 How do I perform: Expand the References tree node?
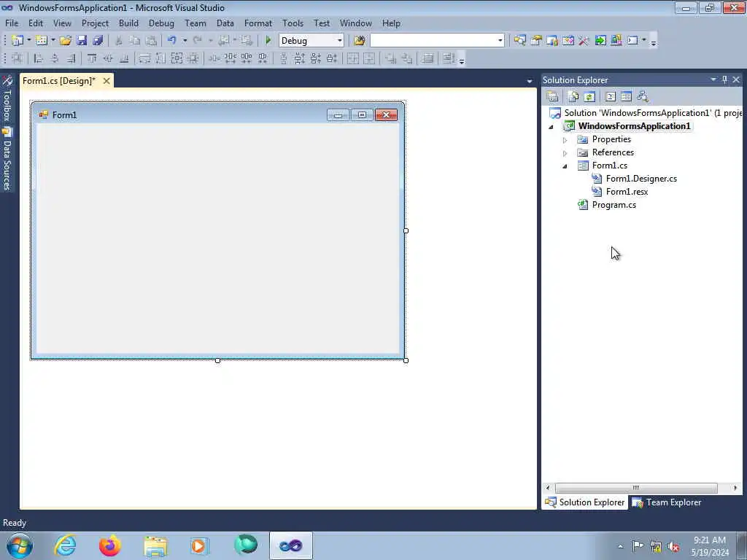[565, 153]
